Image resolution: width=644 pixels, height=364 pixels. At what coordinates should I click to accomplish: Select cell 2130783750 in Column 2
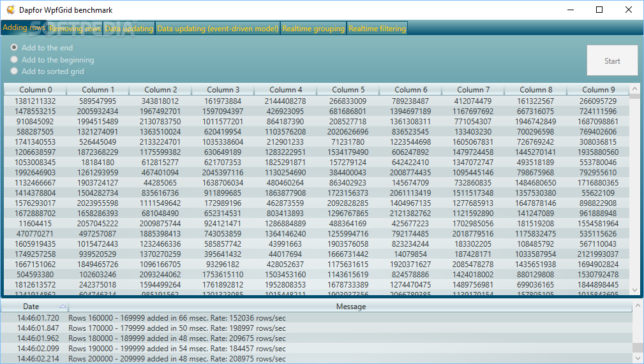(161, 122)
